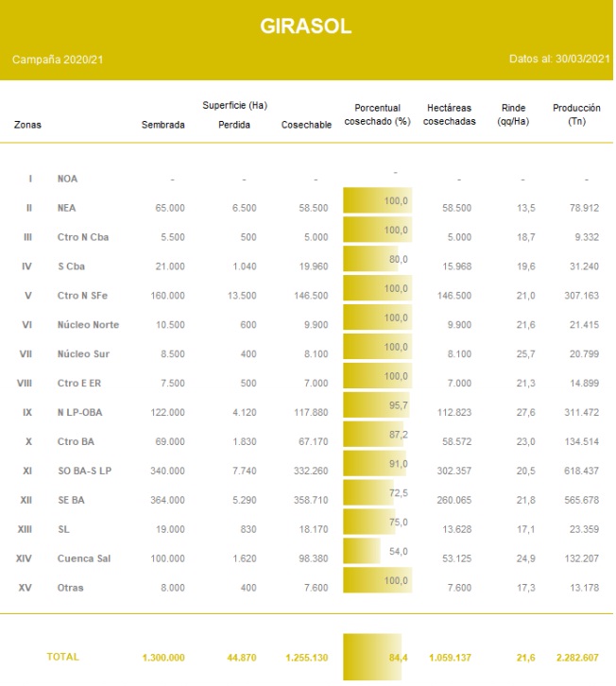Click the TOTAL row label
The width and height of the screenshot is (616, 686).
pos(62,656)
